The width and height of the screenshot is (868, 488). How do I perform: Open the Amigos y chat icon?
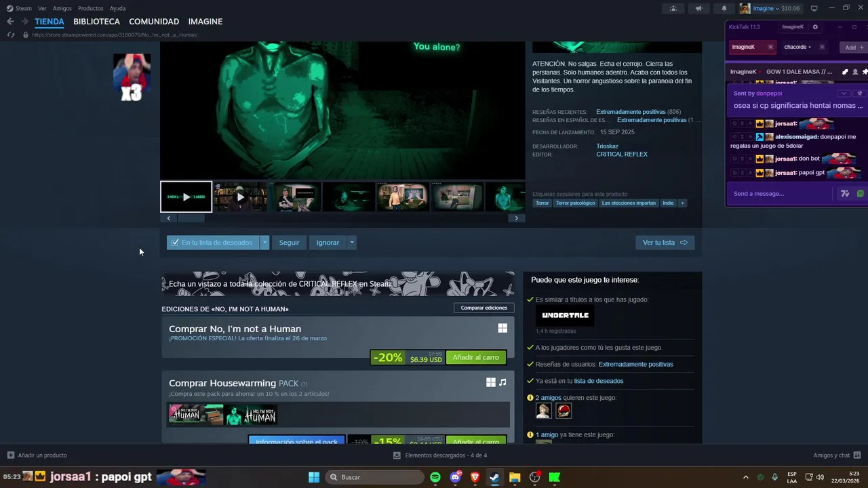tap(857, 455)
